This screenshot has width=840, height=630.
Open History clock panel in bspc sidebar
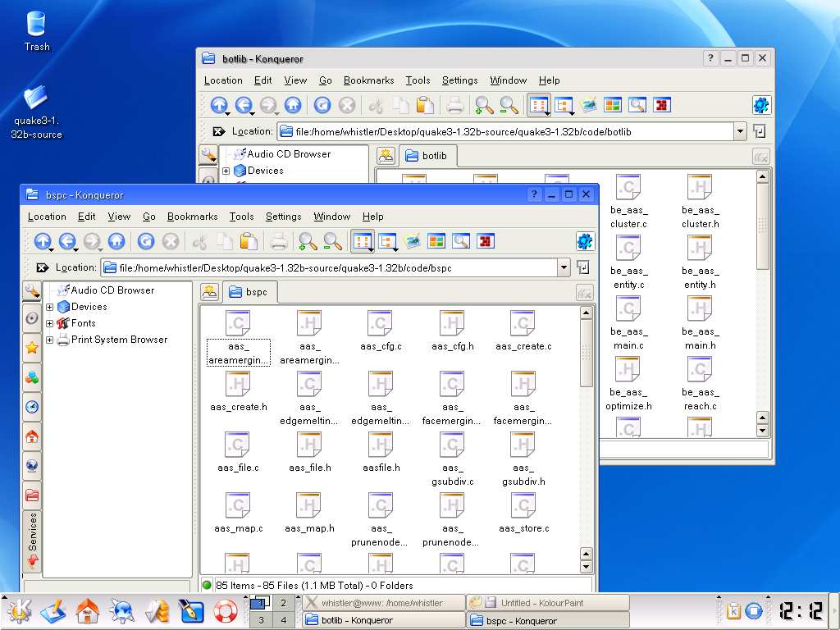click(x=32, y=407)
